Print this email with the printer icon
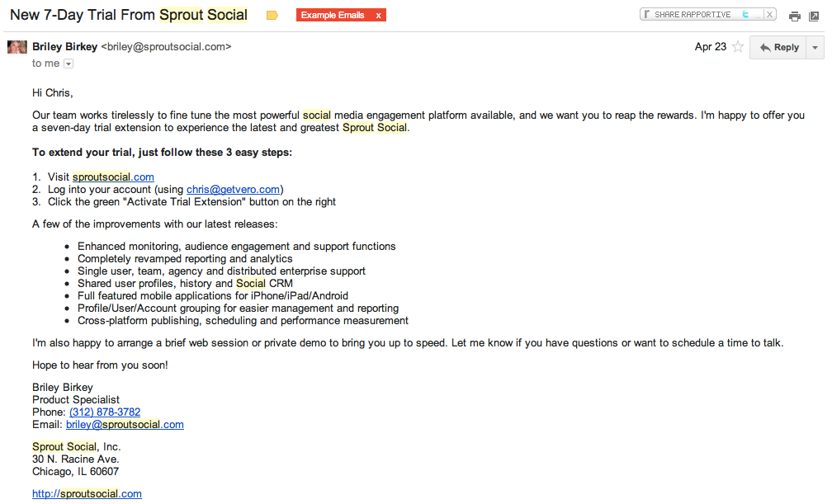 (794, 16)
